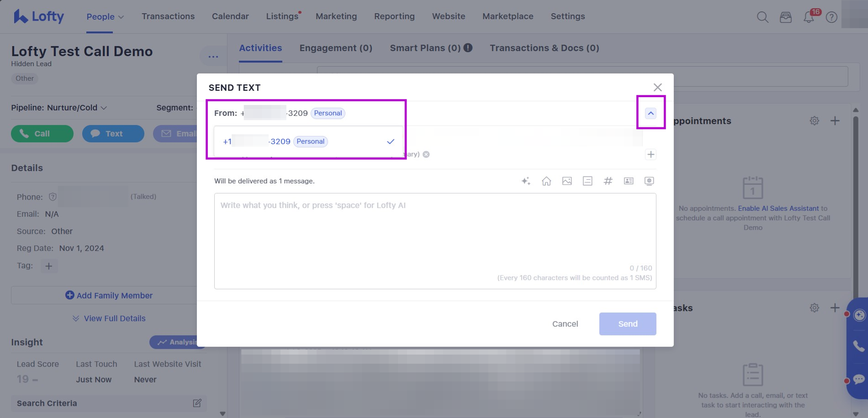Switch to the Engagement (0) tab
The width and height of the screenshot is (868, 418).
point(336,48)
